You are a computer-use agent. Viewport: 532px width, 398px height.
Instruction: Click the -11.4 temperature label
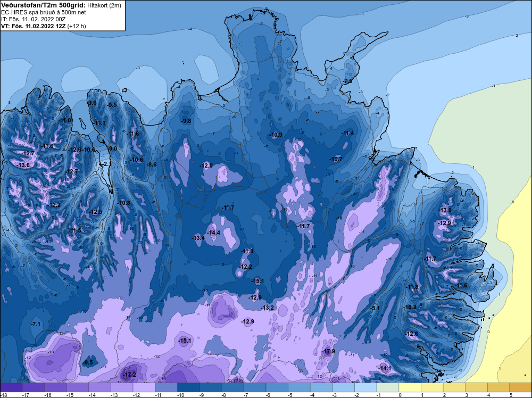pyautogui.click(x=348, y=134)
